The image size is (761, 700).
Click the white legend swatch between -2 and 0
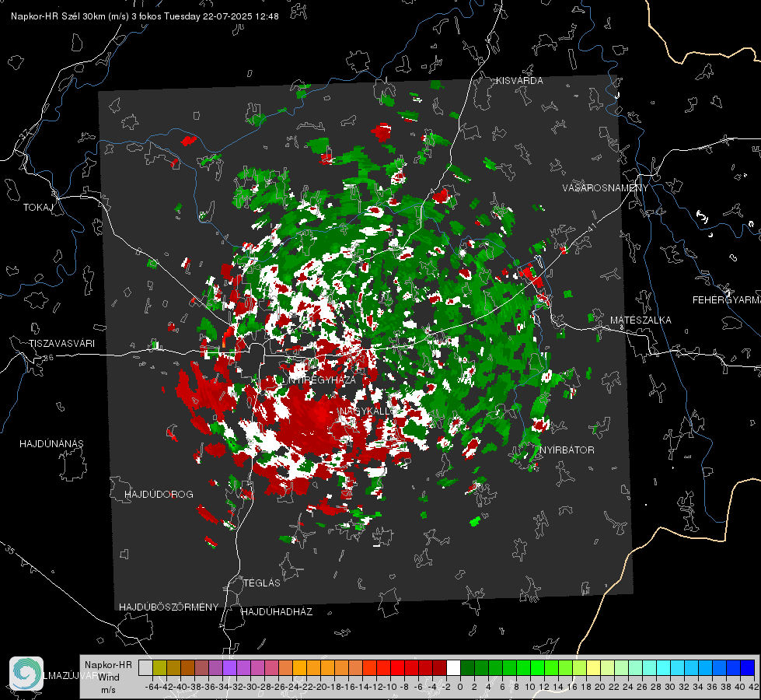coord(453,667)
